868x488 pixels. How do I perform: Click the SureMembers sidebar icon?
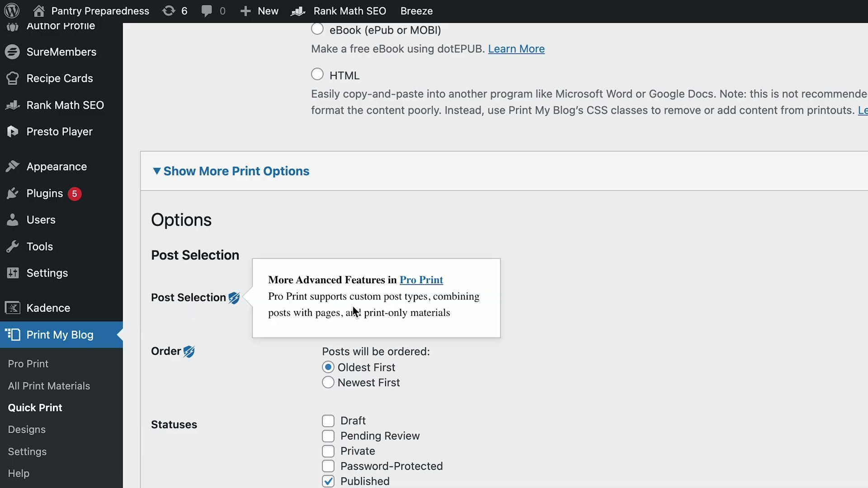point(12,52)
